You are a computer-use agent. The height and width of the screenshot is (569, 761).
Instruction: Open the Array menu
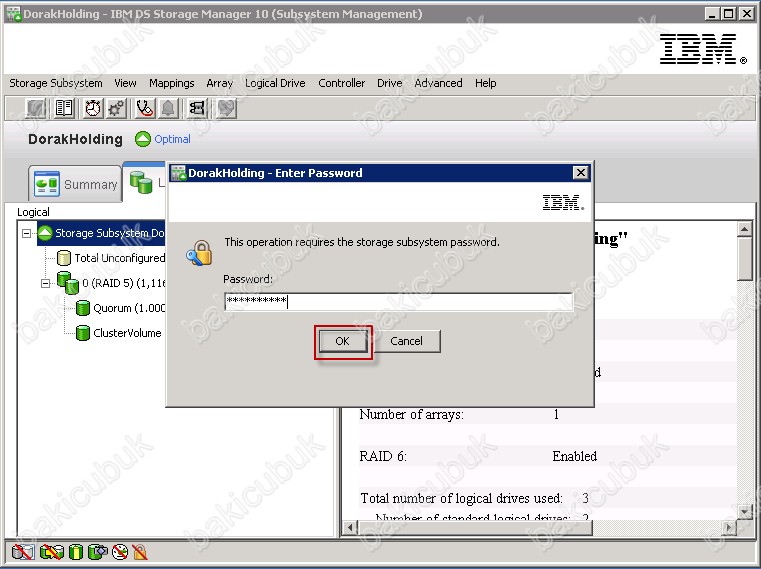point(219,83)
